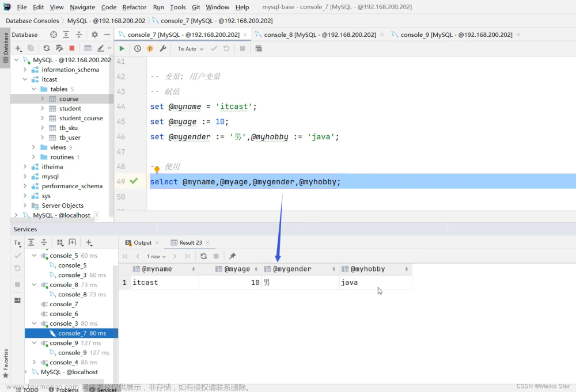Open console settings wrench icon

(163, 48)
